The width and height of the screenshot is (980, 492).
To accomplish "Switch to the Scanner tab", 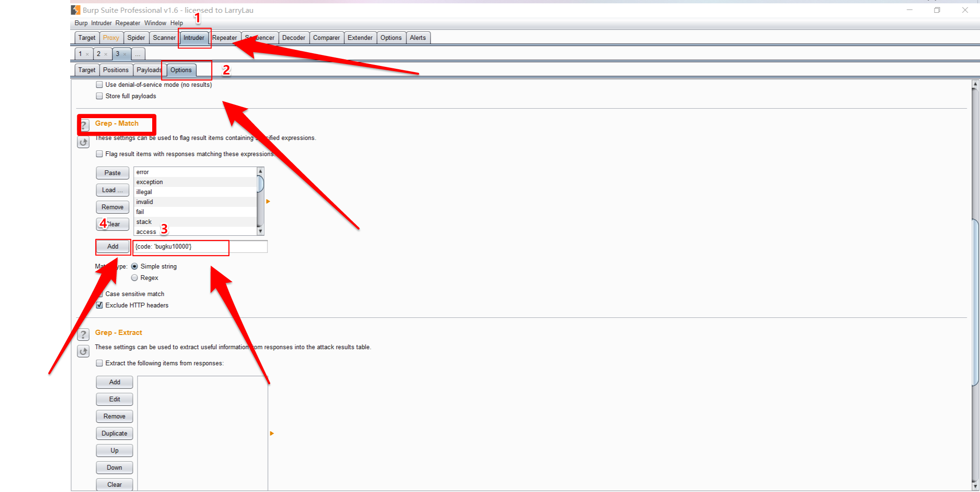I will click(x=164, y=38).
